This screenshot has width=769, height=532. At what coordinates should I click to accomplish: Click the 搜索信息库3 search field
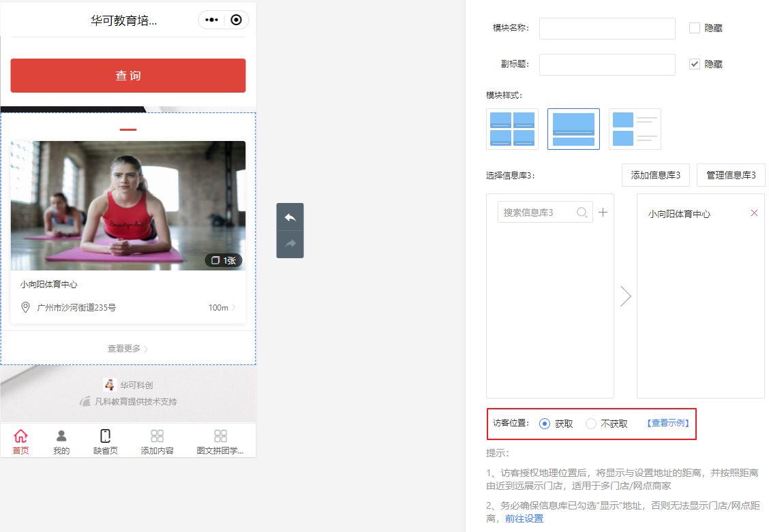click(x=545, y=212)
